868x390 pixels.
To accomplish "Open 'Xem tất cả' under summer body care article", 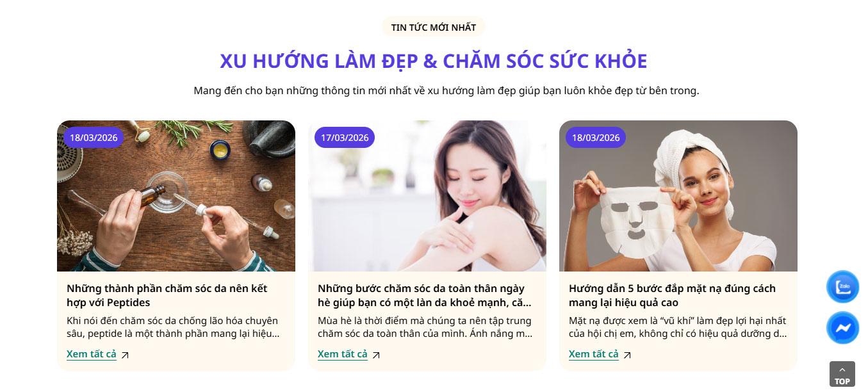I will [x=343, y=354].
